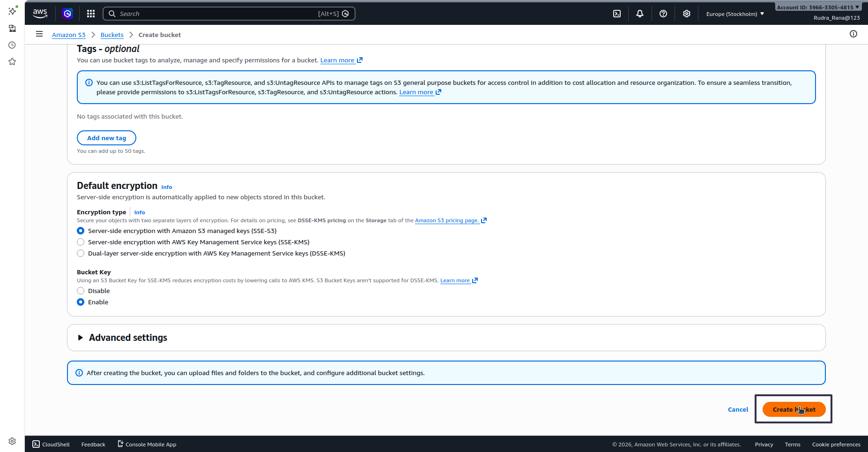Screen dimensions: 868x452
Task: Open Learn more link under Bucket Key
Action: coord(459,280)
